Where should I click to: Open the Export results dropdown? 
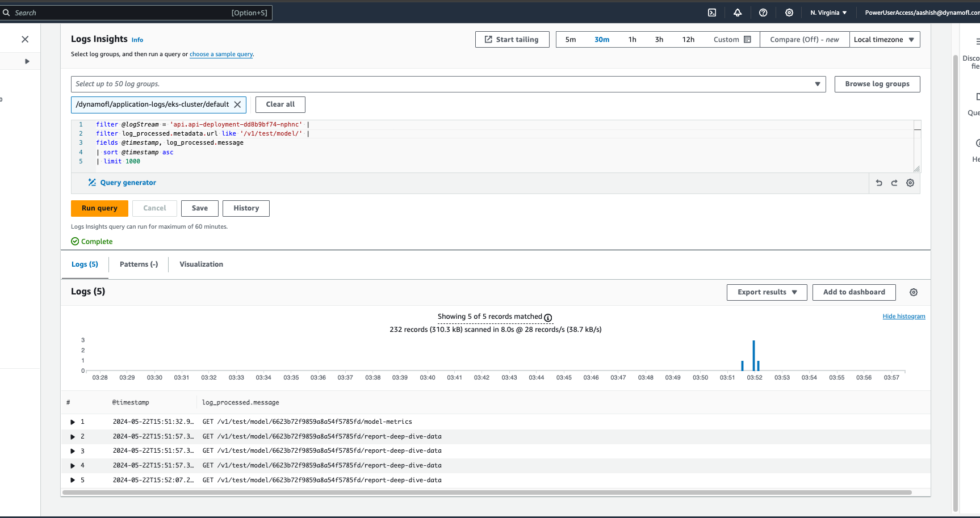(767, 292)
